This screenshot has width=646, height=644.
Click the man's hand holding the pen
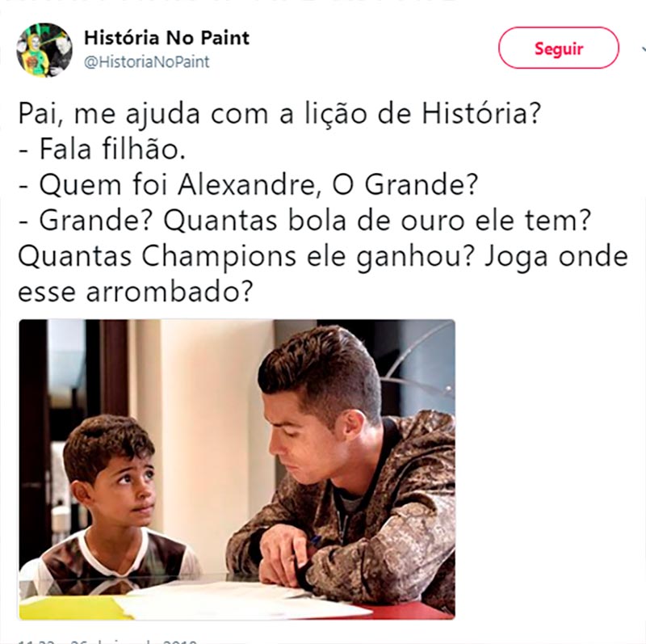(x=284, y=553)
